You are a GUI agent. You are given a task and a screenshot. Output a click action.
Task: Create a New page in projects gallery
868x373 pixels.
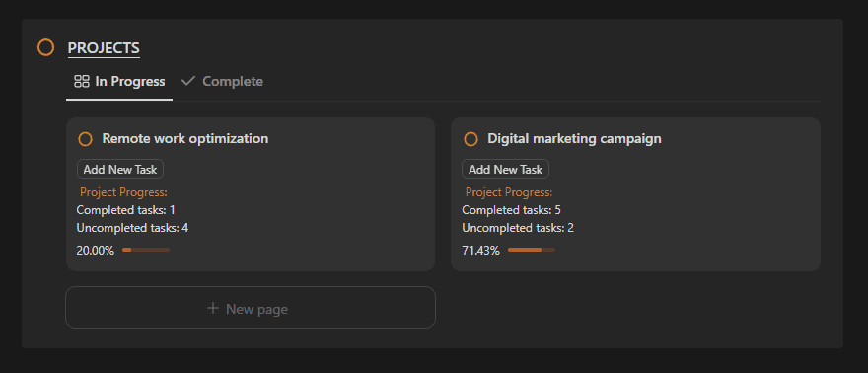click(x=251, y=308)
